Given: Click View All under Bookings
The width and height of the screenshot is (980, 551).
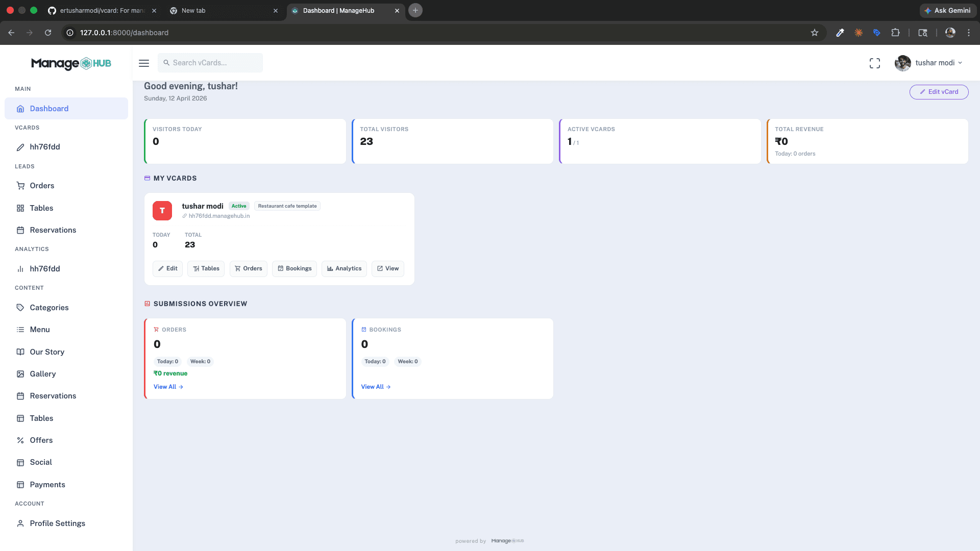Looking at the screenshot, I should coord(376,387).
